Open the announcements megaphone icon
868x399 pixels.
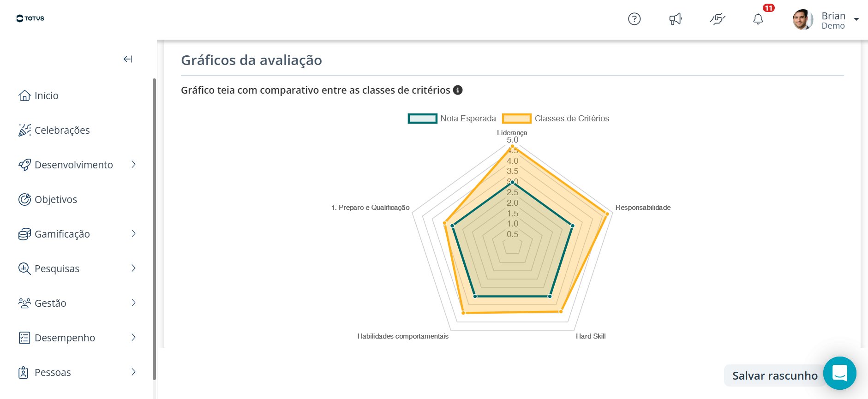pyautogui.click(x=676, y=19)
